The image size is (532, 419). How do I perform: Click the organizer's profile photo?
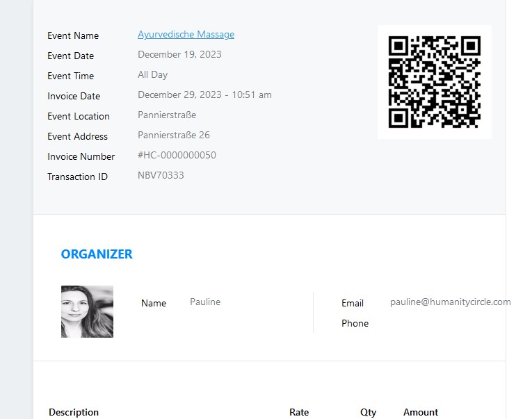(x=87, y=311)
